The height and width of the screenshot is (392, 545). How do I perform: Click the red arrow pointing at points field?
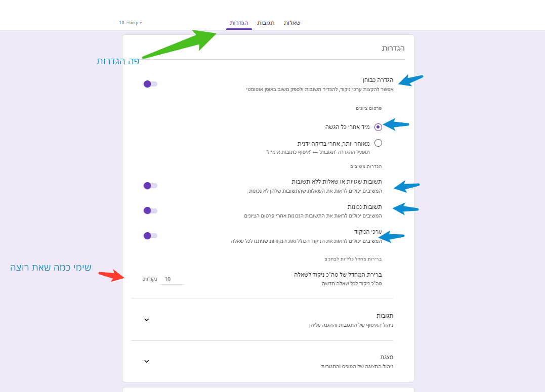[112, 276]
